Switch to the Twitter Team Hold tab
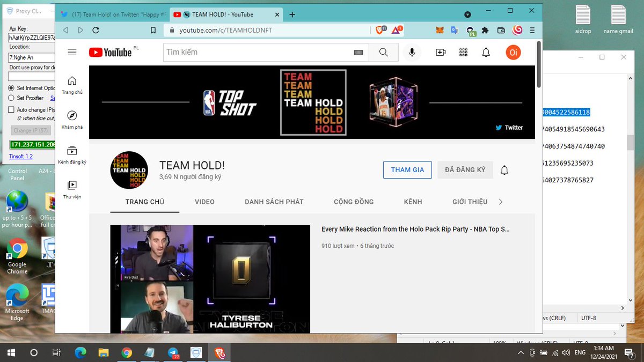644x362 pixels. [x=113, y=14]
